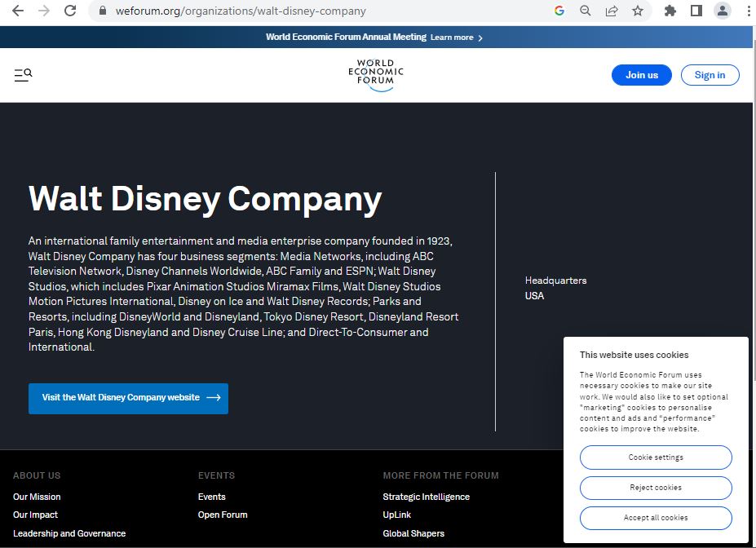
Task: Click the chevron next to Learn more
Action: 480,38
